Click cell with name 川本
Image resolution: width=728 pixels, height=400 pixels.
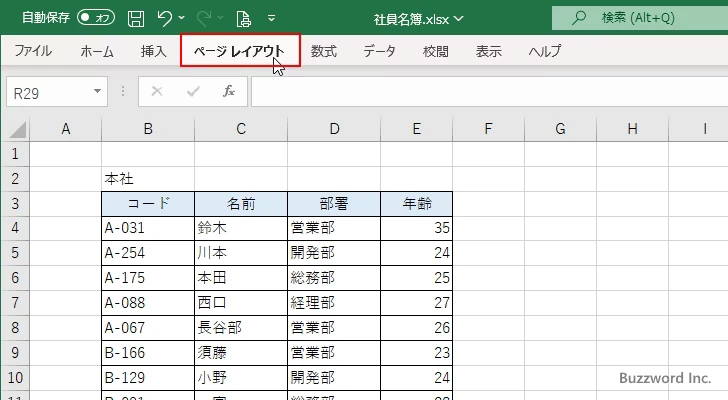pos(241,253)
